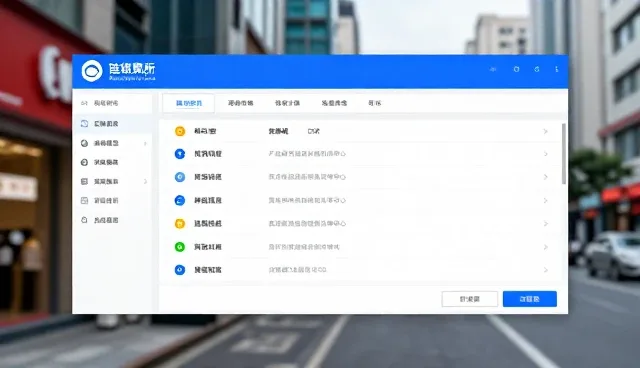Click the white outlined button at dialog bottom

click(x=470, y=299)
